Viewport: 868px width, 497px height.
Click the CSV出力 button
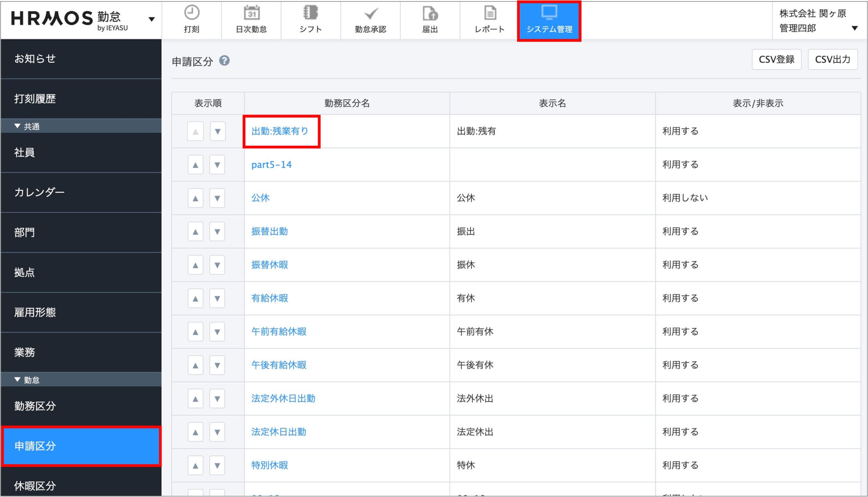tap(832, 60)
